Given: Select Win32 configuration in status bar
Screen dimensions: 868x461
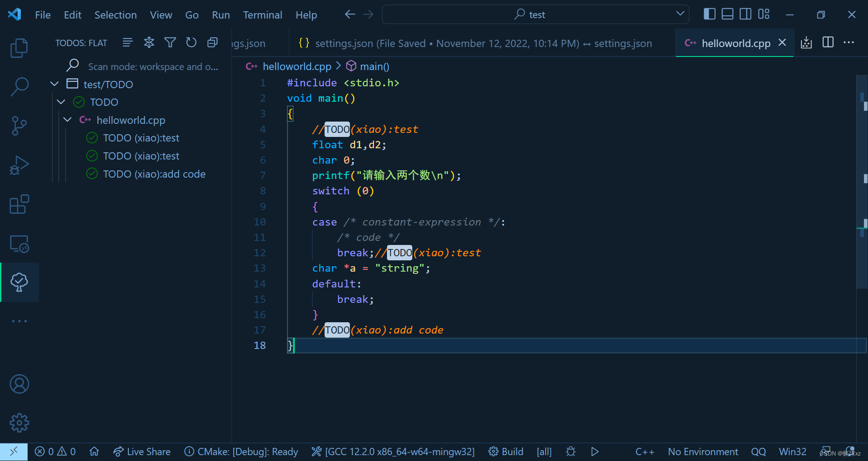Looking at the screenshot, I should pyautogui.click(x=793, y=452).
